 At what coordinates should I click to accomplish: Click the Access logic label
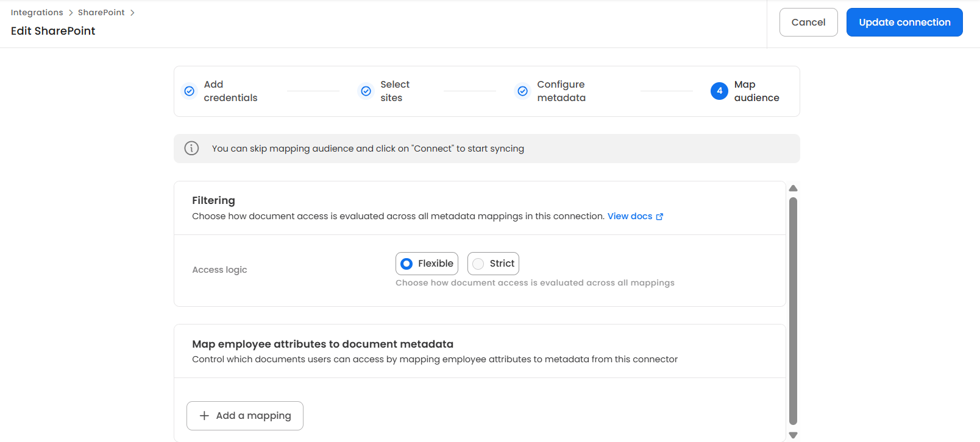pyautogui.click(x=219, y=270)
